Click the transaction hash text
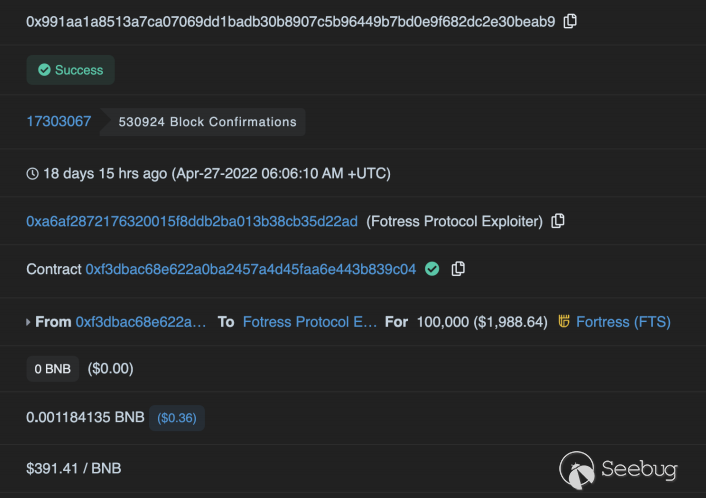This screenshot has height=498, width=706. click(x=290, y=21)
